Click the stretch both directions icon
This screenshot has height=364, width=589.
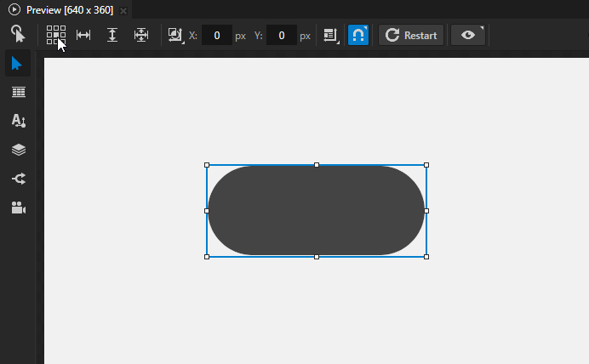(x=141, y=35)
